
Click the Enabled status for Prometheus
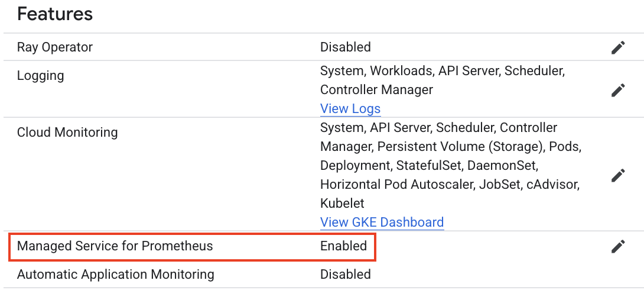[343, 246]
